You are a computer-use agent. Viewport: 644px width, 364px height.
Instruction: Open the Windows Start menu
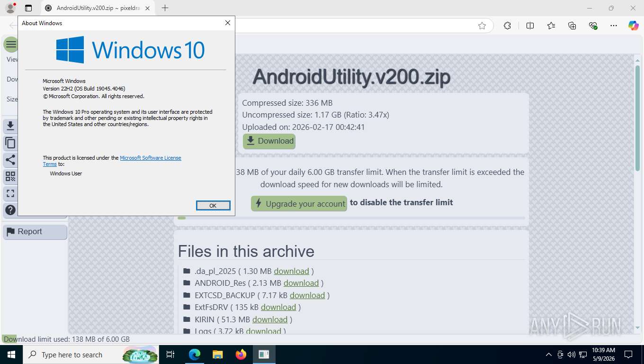click(x=11, y=355)
